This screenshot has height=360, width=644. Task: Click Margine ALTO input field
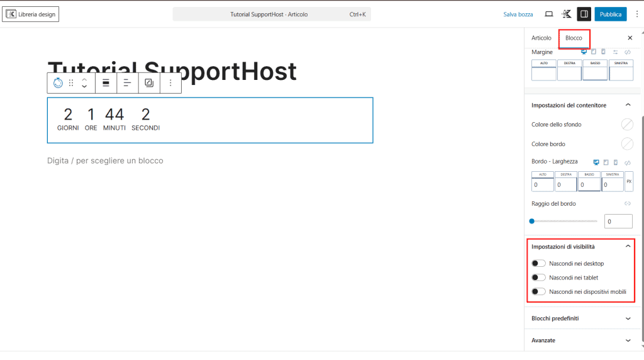544,73
